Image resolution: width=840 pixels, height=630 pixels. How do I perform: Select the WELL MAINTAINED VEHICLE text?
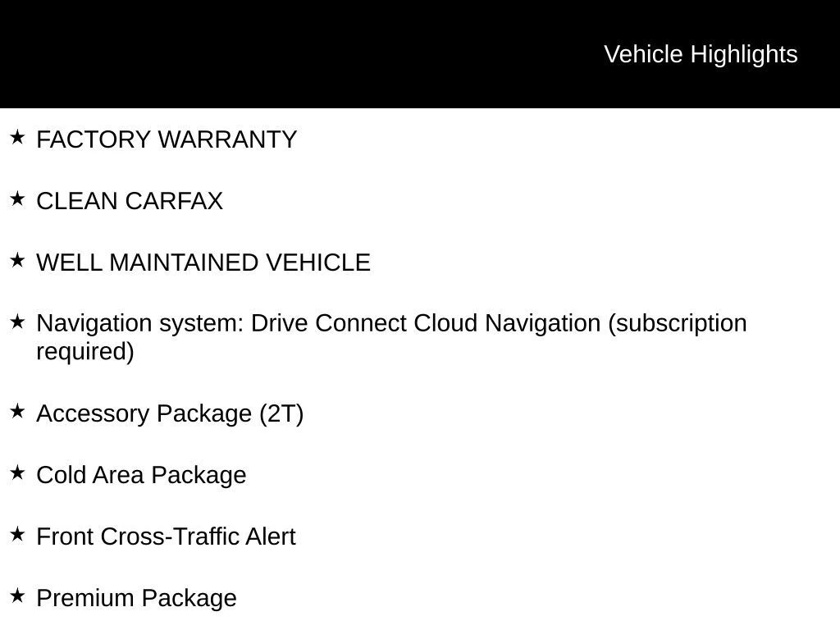(203, 262)
